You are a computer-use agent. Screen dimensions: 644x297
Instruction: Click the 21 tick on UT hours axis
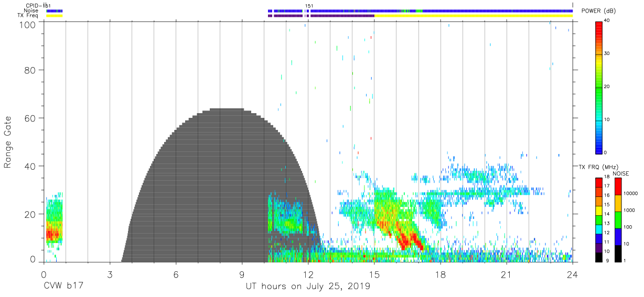pyautogui.click(x=506, y=274)
